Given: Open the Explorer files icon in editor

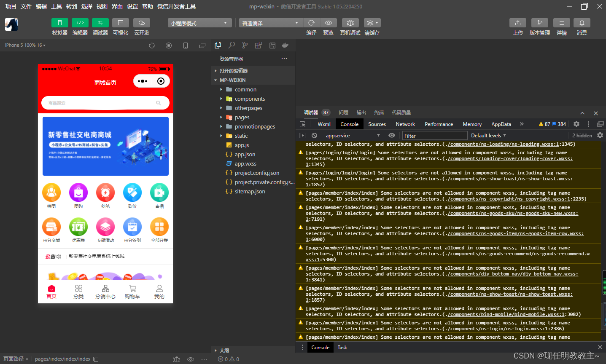Looking at the screenshot, I should point(218,45).
